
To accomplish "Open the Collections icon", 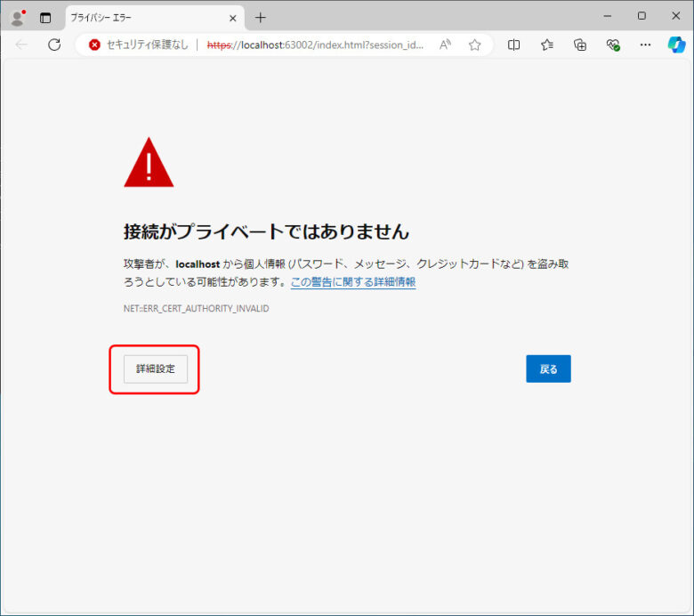I will click(x=580, y=45).
